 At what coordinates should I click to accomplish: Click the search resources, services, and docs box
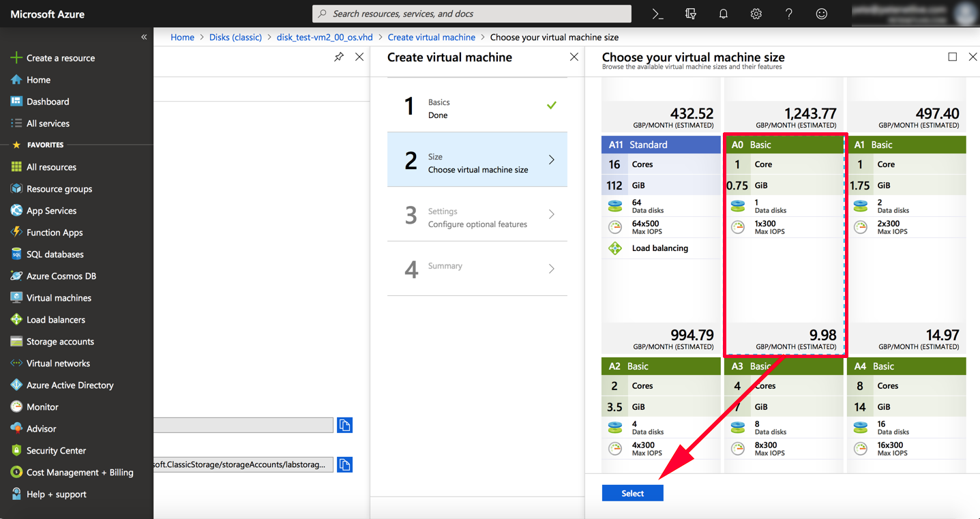(472, 14)
